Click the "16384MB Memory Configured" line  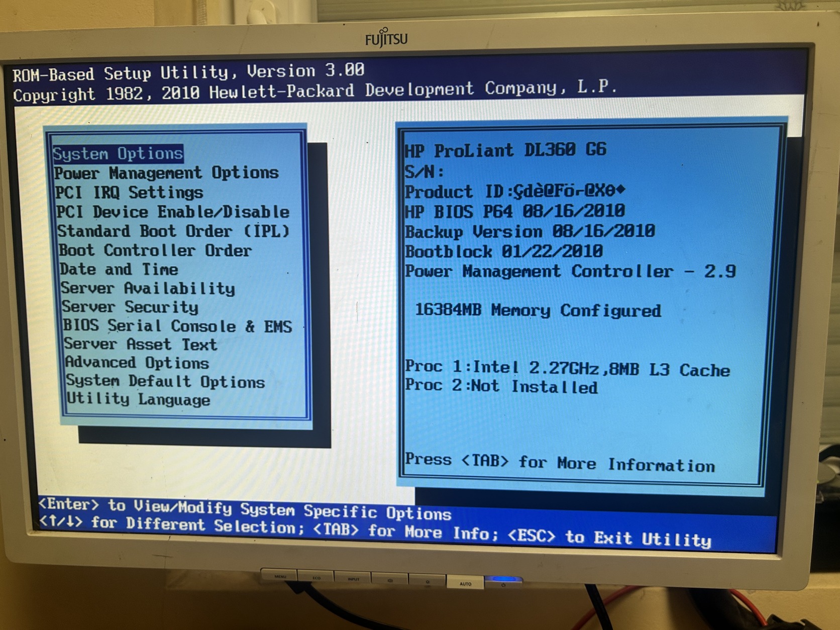pyautogui.click(x=538, y=310)
